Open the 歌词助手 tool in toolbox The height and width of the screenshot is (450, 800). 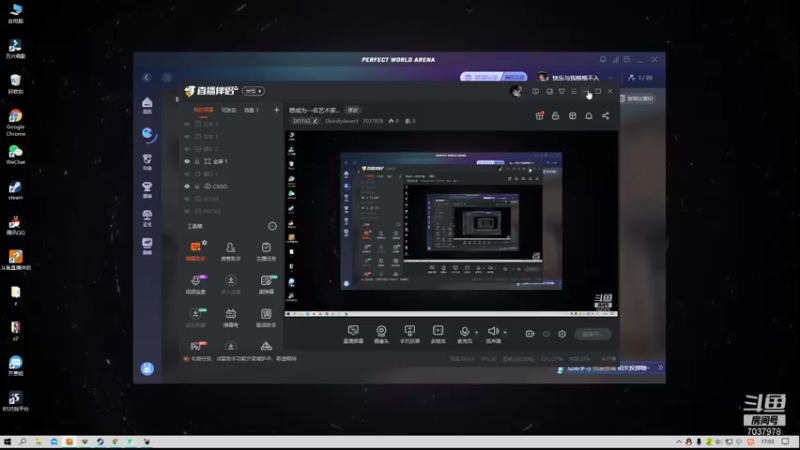tap(266, 317)
